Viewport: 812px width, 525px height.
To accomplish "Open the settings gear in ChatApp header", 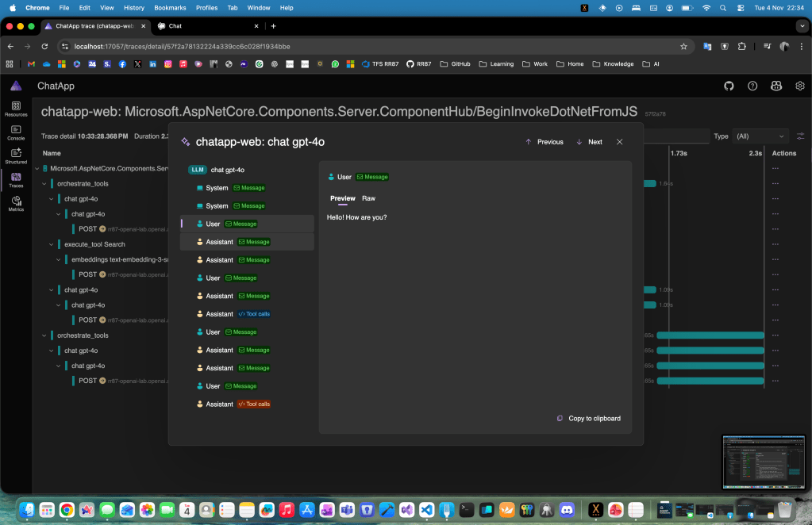I will pos(799,86).
